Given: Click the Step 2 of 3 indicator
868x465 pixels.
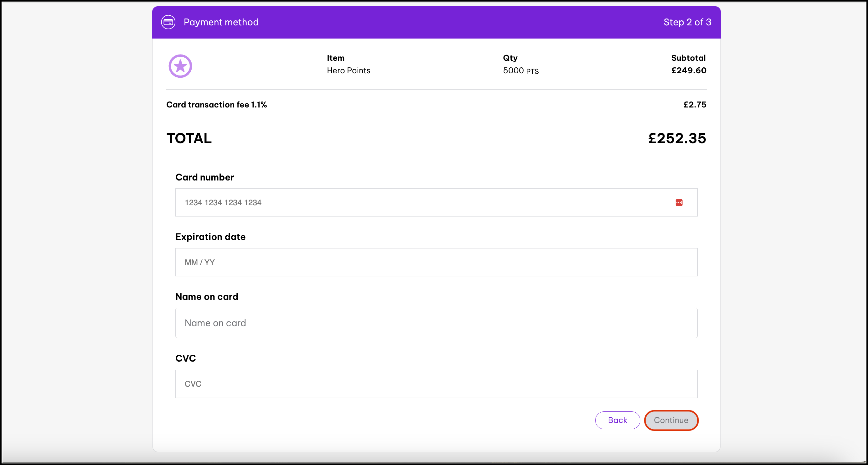Looking at the screenshot, I should pos(687,22).
